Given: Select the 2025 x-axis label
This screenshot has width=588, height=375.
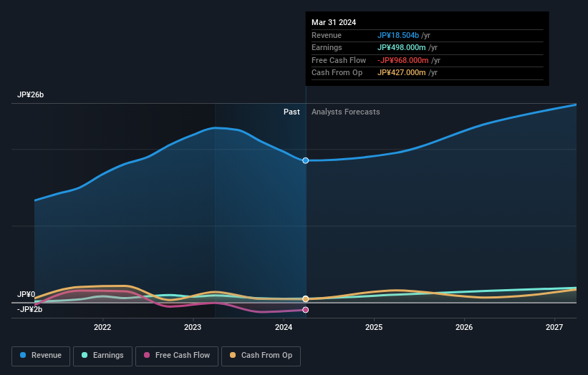Looking at the screenshot, I should point(374,327).
